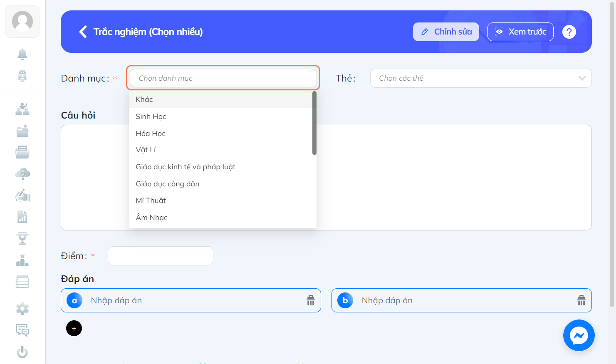
Task: Go back with the left chevron
Action: tap(83, 32)
